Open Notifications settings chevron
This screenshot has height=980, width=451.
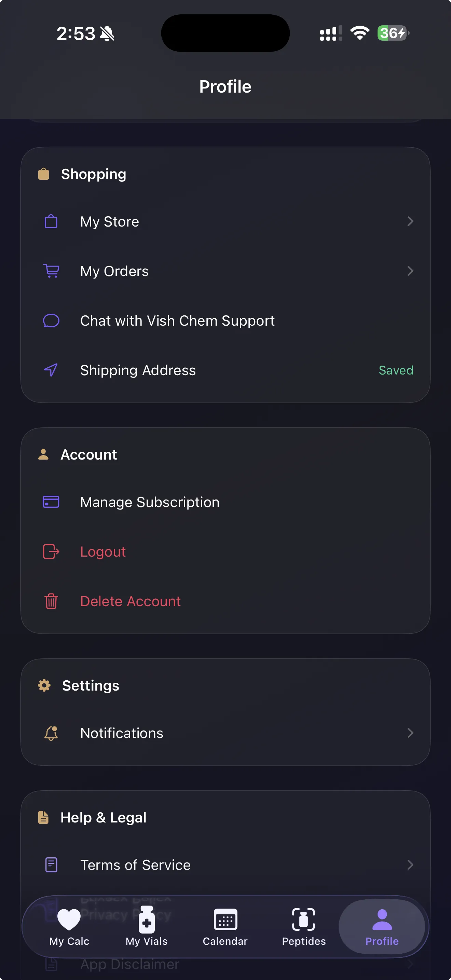click(410, 733)
